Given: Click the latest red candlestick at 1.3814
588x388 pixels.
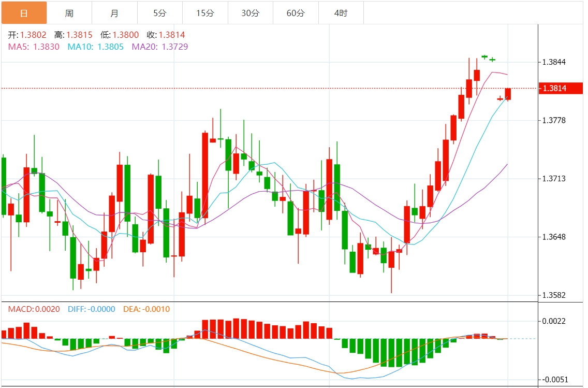Looking at the screenshot, I should (508, 94).
